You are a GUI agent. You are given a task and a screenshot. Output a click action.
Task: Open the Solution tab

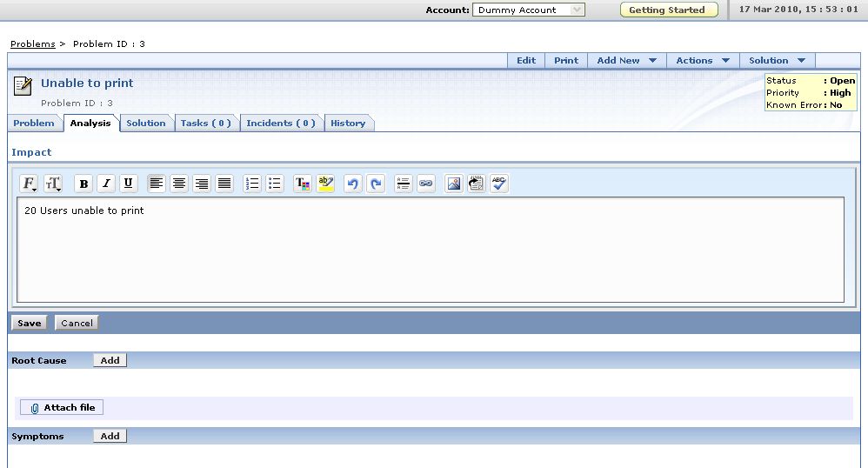pyautogui.click(x=145, y=123)
